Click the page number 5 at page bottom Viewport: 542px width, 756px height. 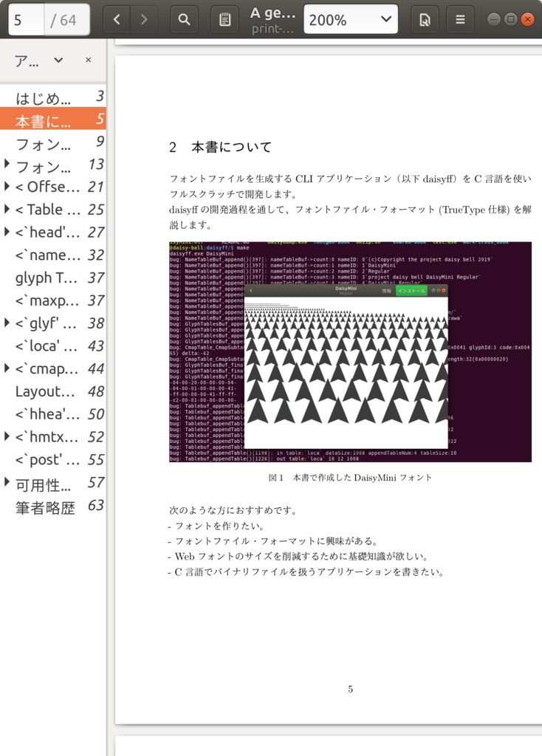(x=351, y=689)
